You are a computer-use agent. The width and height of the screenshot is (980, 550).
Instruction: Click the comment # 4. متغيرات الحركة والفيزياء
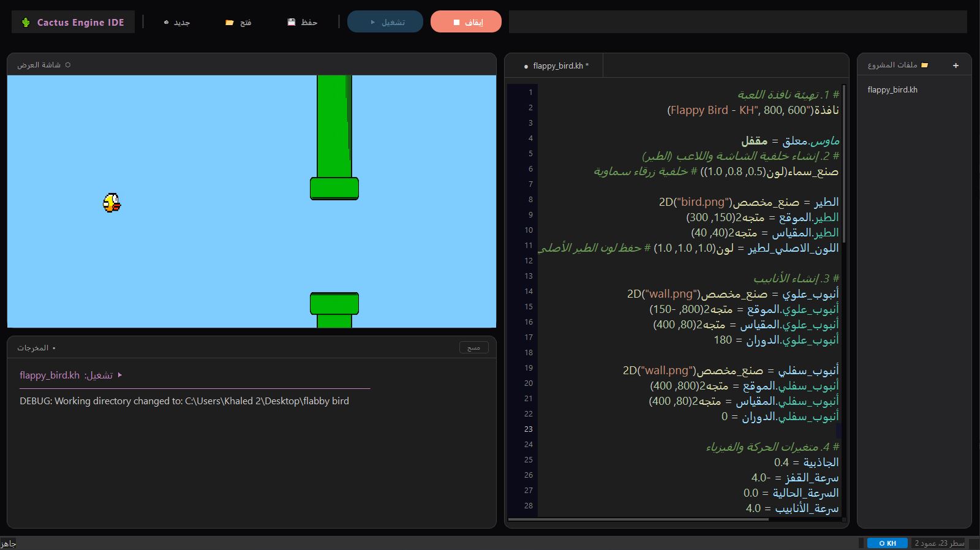tap(772, 447)
